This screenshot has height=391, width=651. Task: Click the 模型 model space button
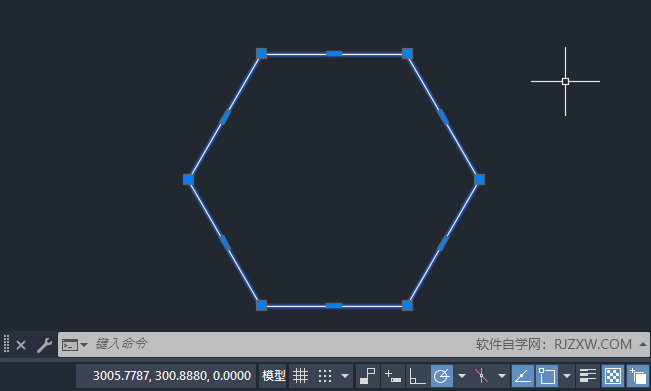click(x=273, y=376)
